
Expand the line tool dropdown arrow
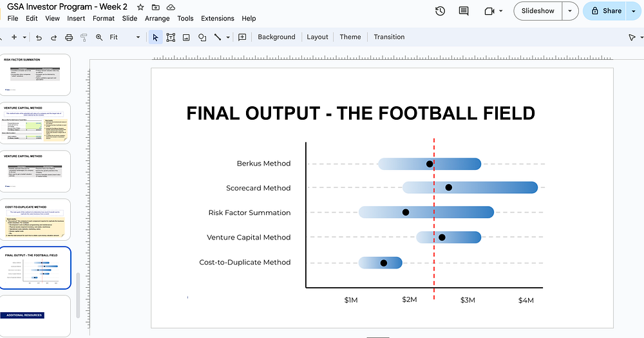[228, 37]
